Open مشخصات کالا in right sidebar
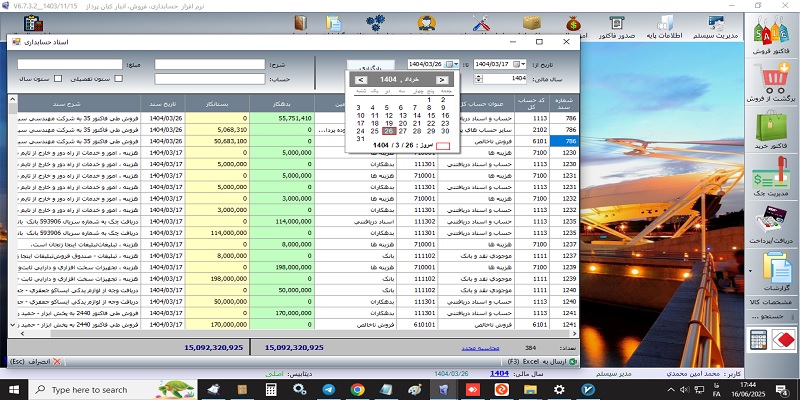 (771, 302)
